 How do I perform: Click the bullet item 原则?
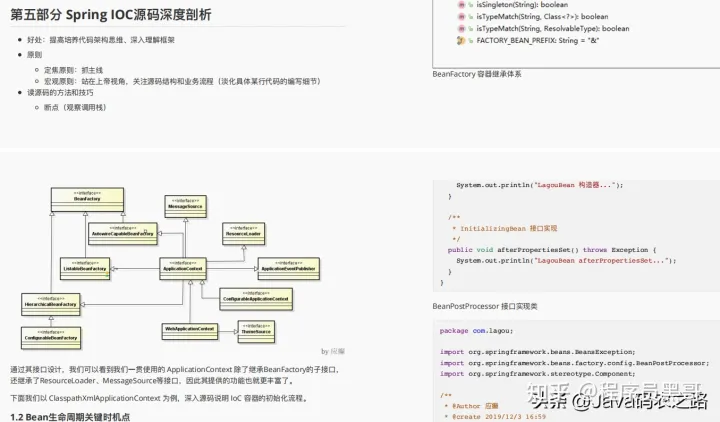coord(34,55)
